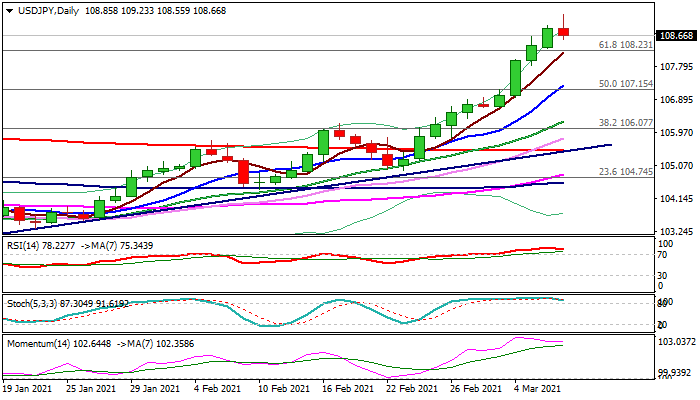The height and width of the screenshot is (400, 700).
Task: Select the 50.0 Fibonacci label at 107.154
Action: [x=625, y=84]
